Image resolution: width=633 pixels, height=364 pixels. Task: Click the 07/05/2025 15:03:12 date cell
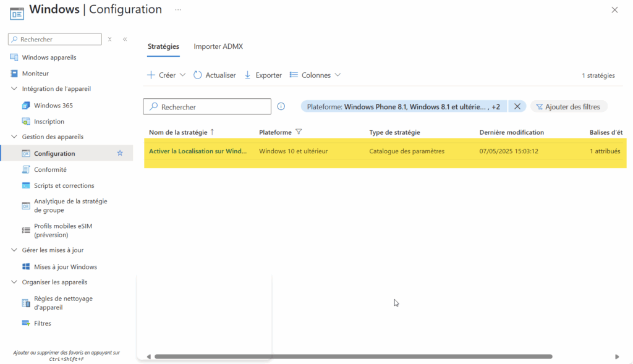[509, 151]
